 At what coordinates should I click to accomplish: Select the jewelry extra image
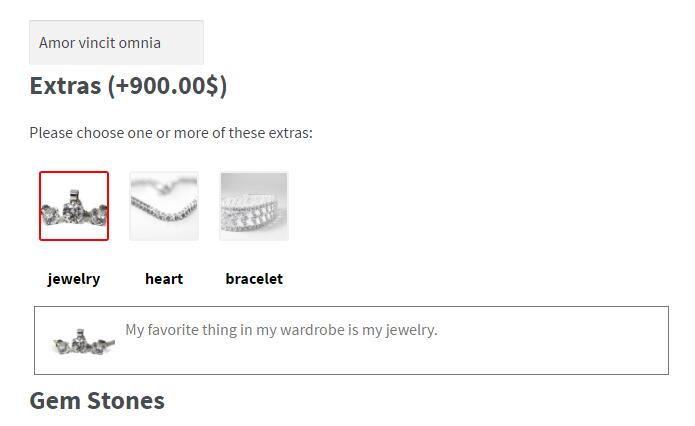point(74,206)
